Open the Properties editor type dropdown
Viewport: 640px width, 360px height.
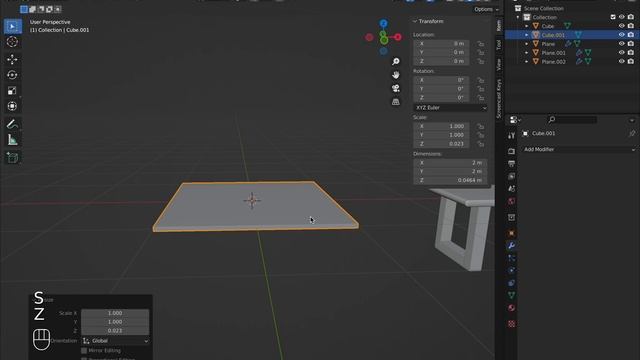[x=515, y=120]
